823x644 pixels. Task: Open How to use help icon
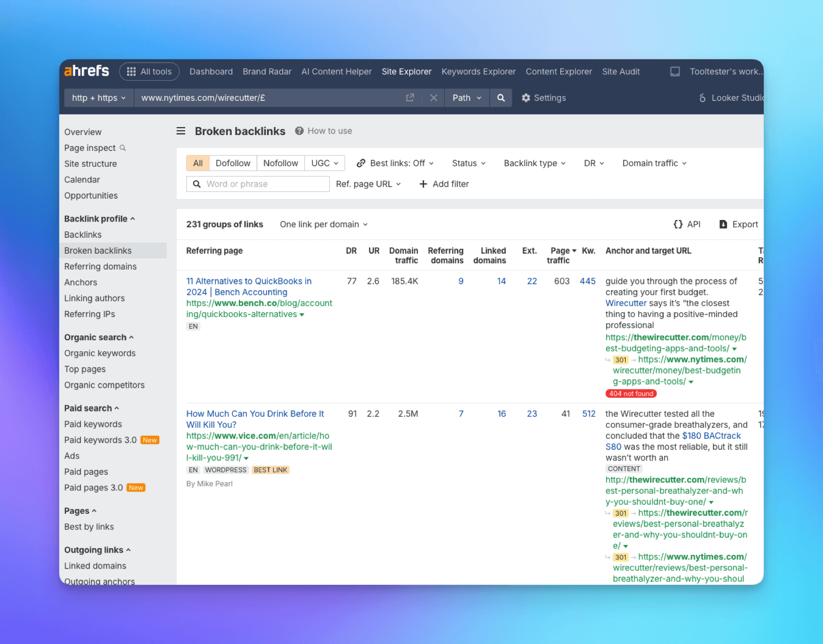(299, 131)
